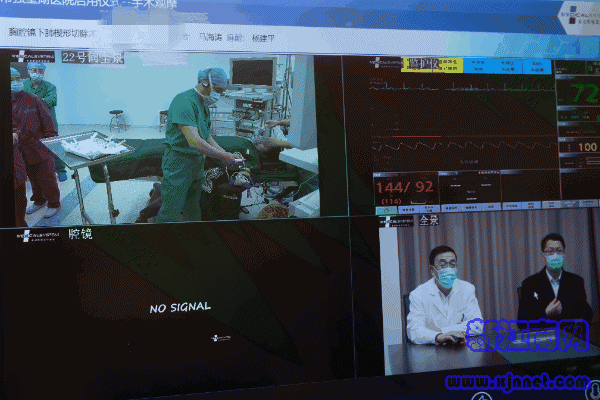
Task: Click the rightmost blue status box in monitor header
Action: (535, 67)
